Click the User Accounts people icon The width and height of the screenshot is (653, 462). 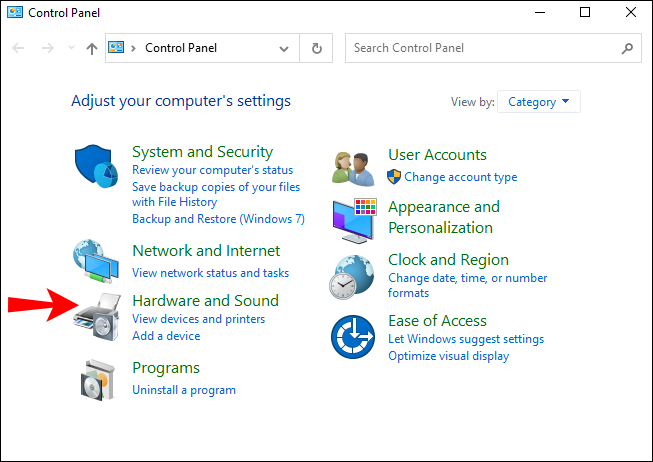point(354,166)
